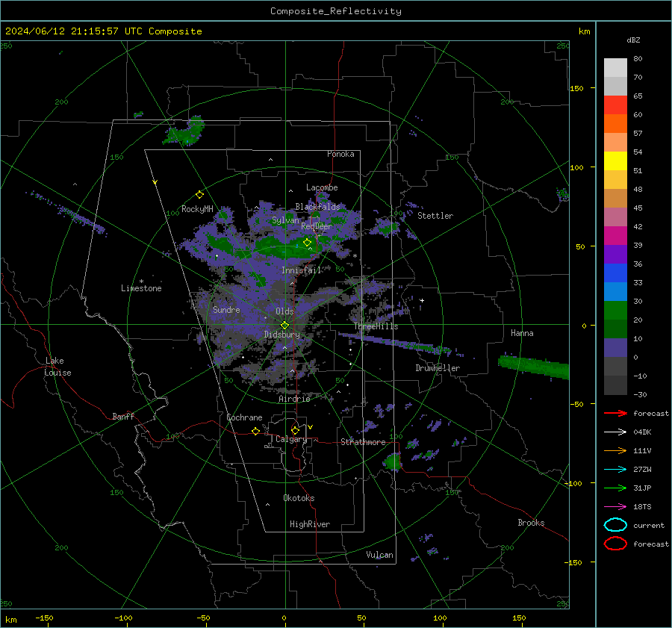This screenshot has height=628, width=672.
Task: Select the slate purple 10-0 dBZ swatch
Action: coord(615,348)
